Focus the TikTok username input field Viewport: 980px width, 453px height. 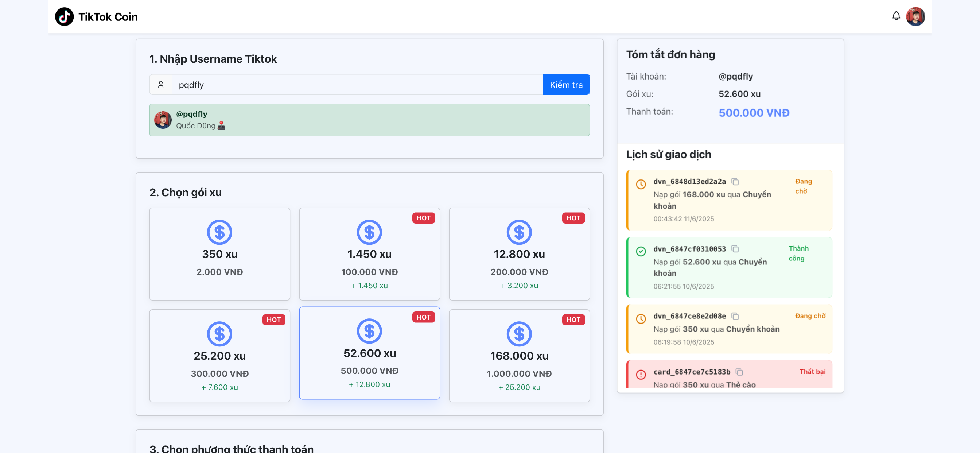point(357,85)
